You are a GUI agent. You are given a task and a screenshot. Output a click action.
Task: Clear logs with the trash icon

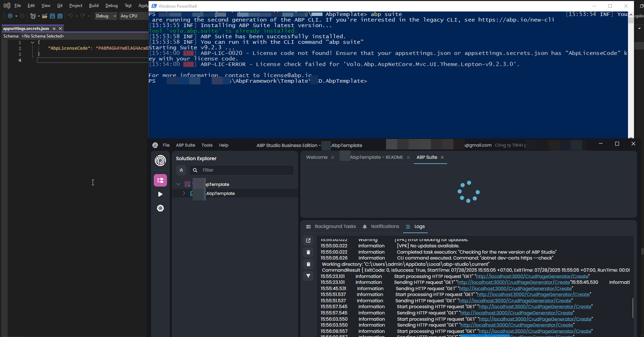tap(308, 252)
